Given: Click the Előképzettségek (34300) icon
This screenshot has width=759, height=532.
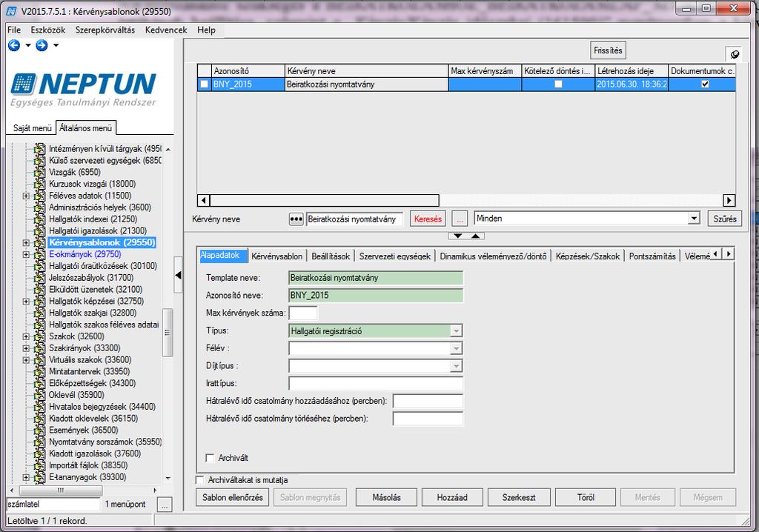Looking at the screenshot, I should (40, 383).
